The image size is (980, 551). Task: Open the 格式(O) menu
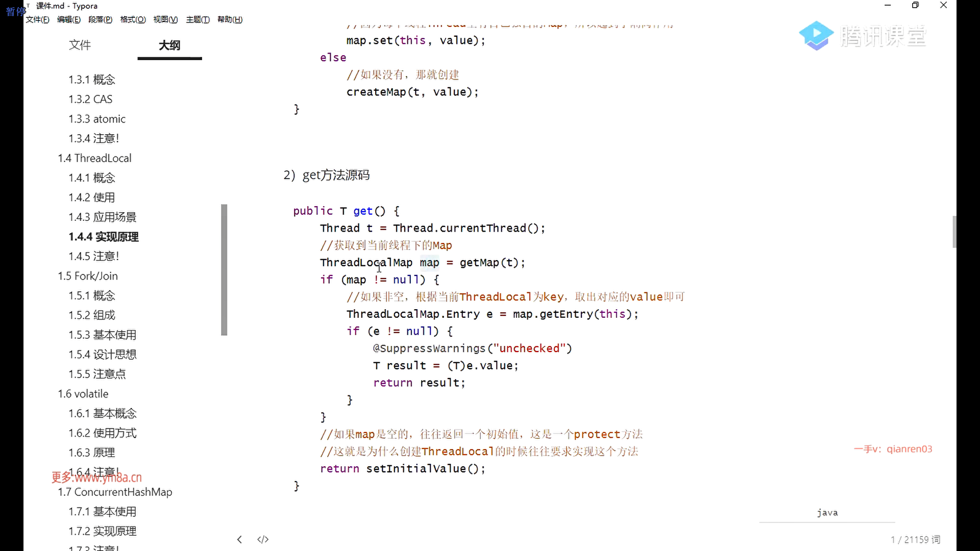pos(133,19)
